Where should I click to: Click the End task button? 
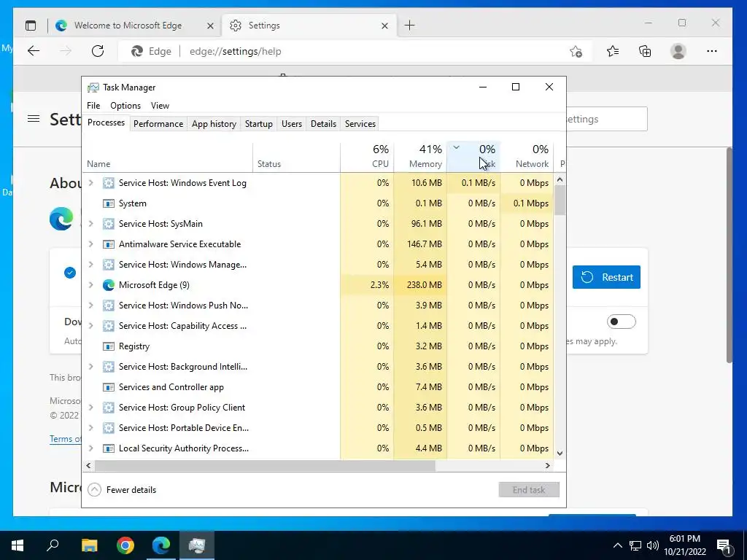(529, 490)
